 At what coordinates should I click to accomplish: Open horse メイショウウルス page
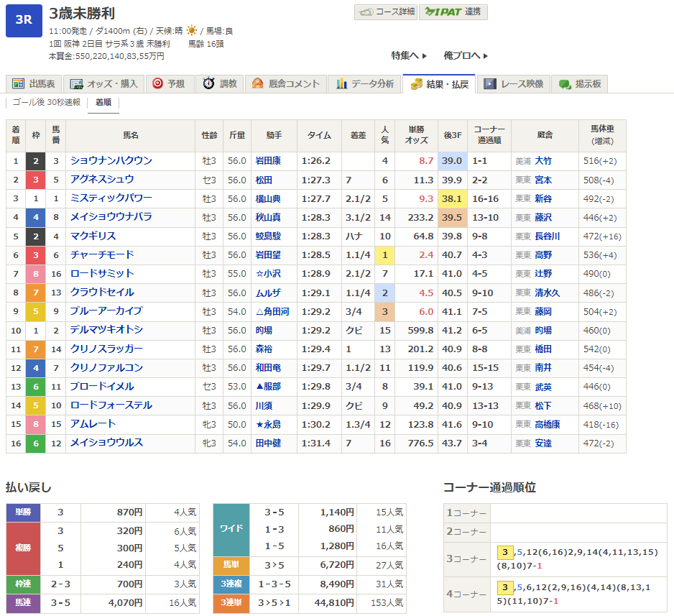point(106,443)
